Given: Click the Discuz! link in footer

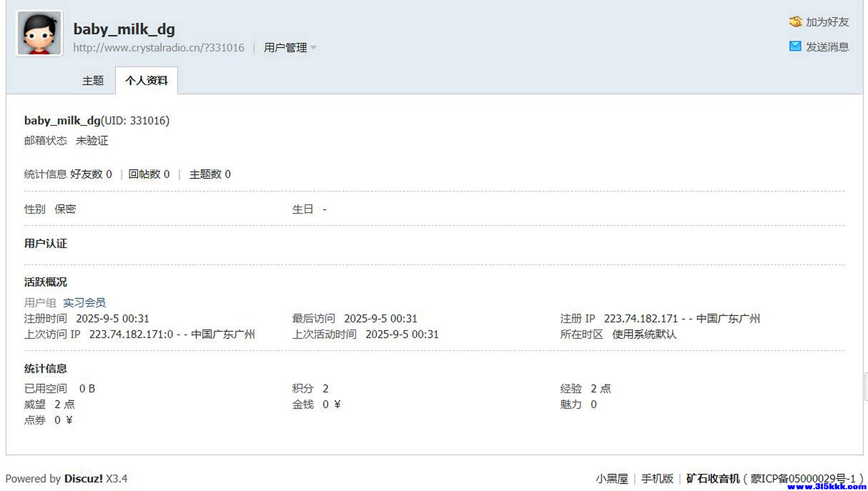Looking at the screenshot, I should pyautogui.click(x=83, y=478).
